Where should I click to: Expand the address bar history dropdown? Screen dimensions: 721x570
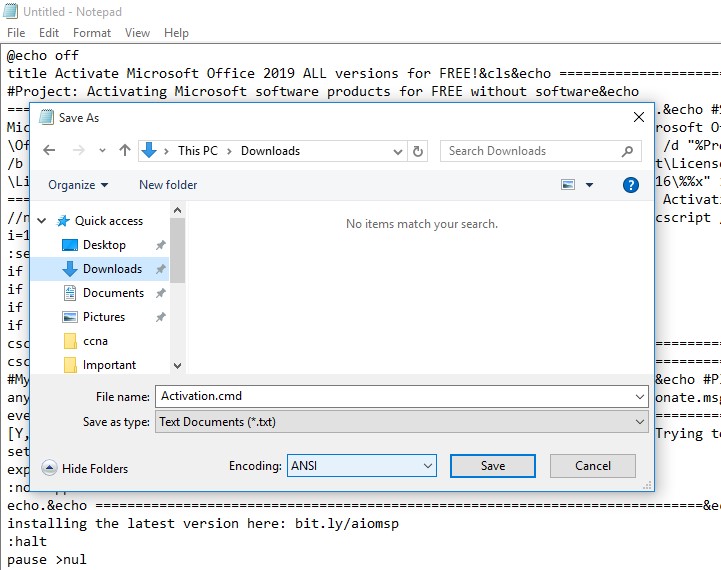398,151
